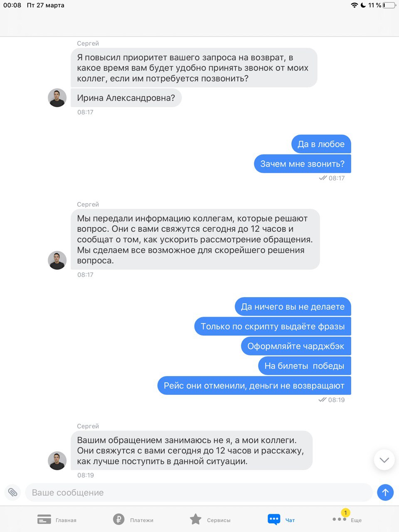
Task: Tap Сергей's avatar beside Ирина Александровна message
Action: point(57,98)
